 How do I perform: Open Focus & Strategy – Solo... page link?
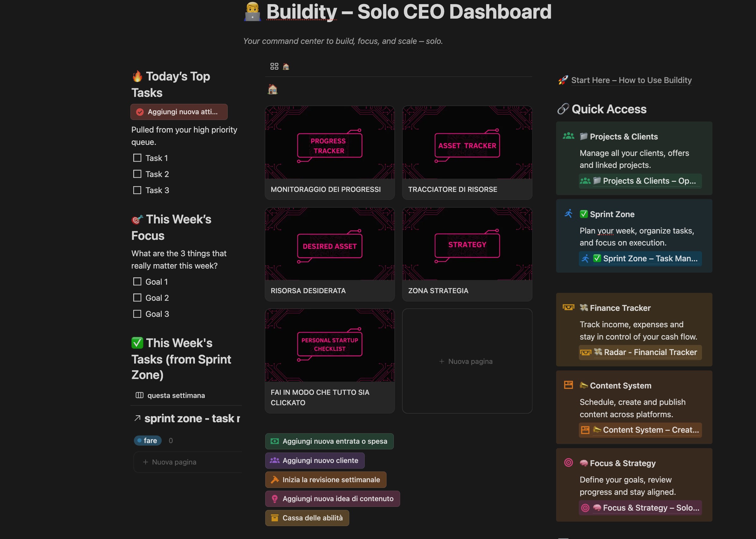(640, 508)
